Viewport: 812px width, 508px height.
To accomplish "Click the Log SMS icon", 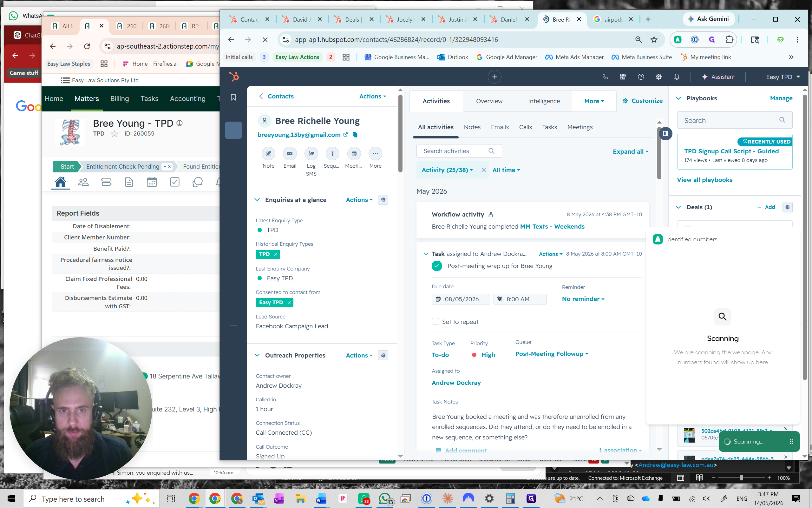I will (x=311, y=154).
